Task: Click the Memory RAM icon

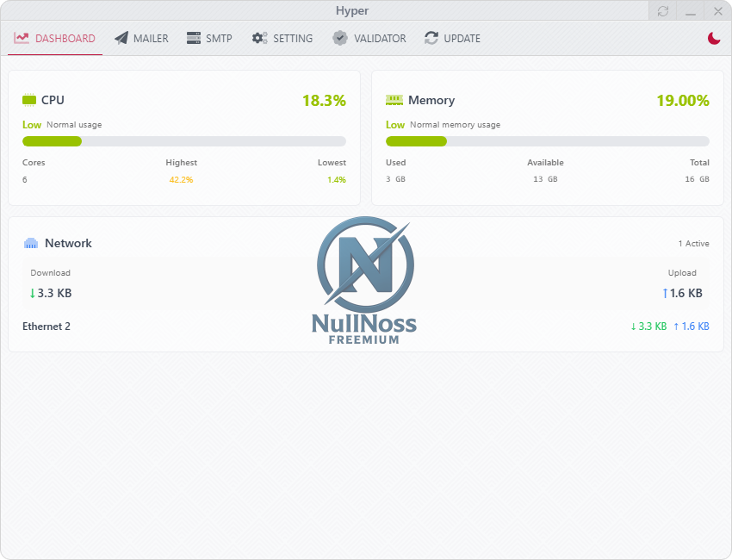Action: pos(394,100)
